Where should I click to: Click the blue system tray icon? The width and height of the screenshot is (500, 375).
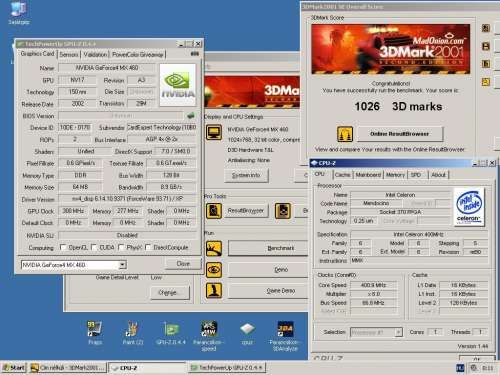click(x=460, y=368)
